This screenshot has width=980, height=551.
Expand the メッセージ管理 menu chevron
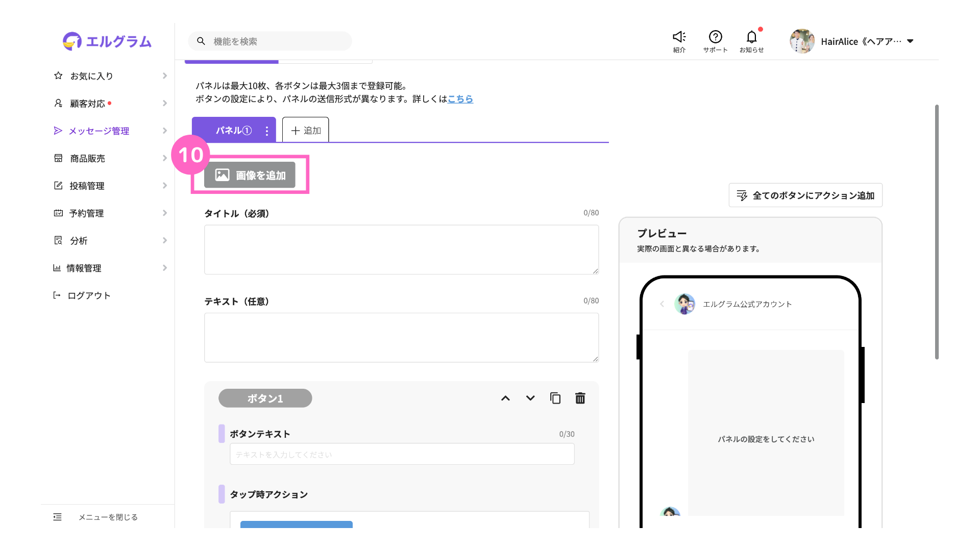coord(164,131)
